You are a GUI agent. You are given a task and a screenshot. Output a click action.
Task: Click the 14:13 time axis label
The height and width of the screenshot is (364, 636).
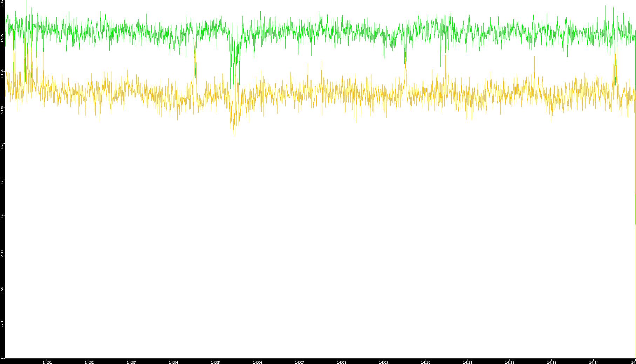coord(552,362)
